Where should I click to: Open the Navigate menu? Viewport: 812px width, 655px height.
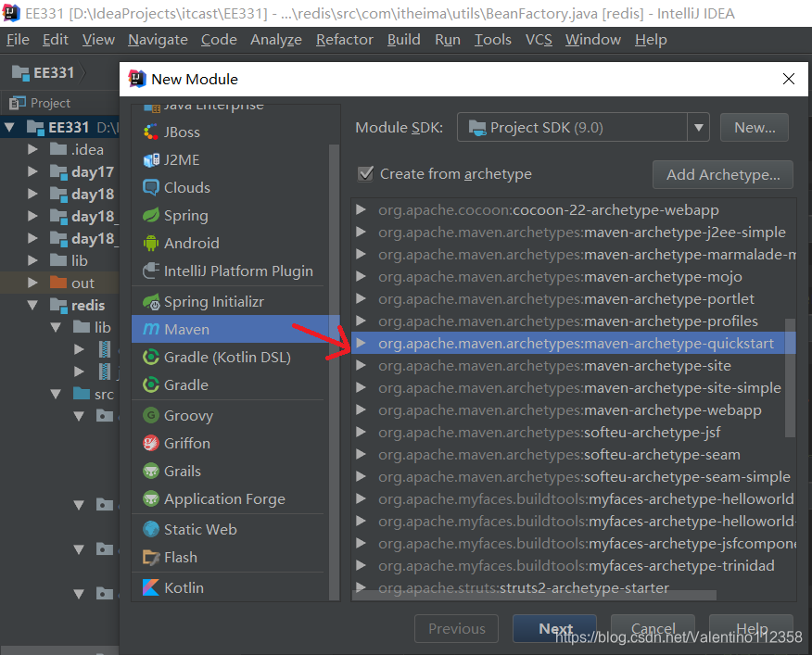point(158,40)
